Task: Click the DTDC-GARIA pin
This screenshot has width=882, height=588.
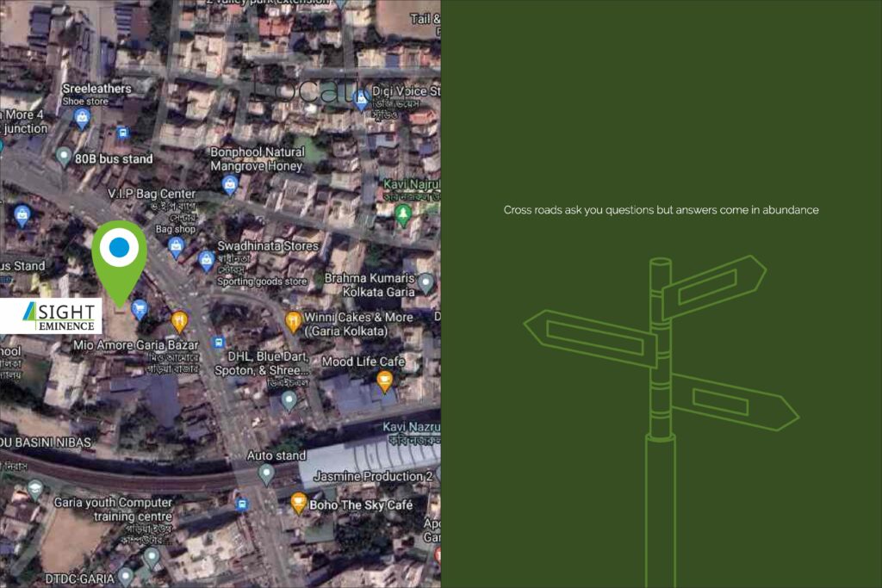Action: tap(126, 576)
